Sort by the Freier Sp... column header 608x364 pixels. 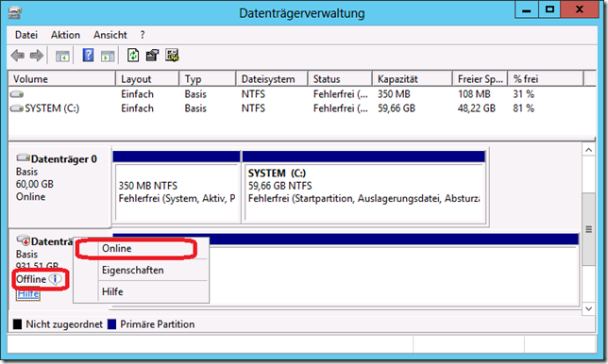[480, 79]
